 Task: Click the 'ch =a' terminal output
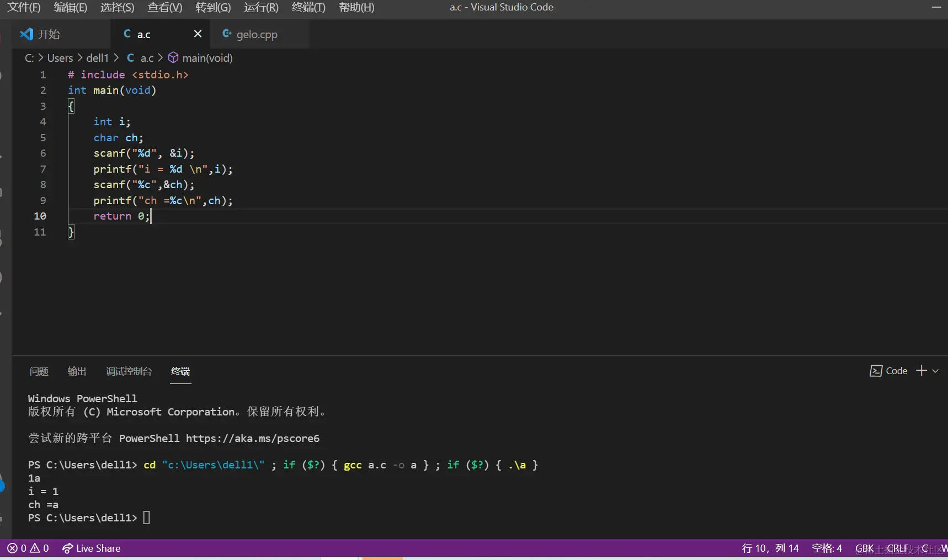coord(43,505)
